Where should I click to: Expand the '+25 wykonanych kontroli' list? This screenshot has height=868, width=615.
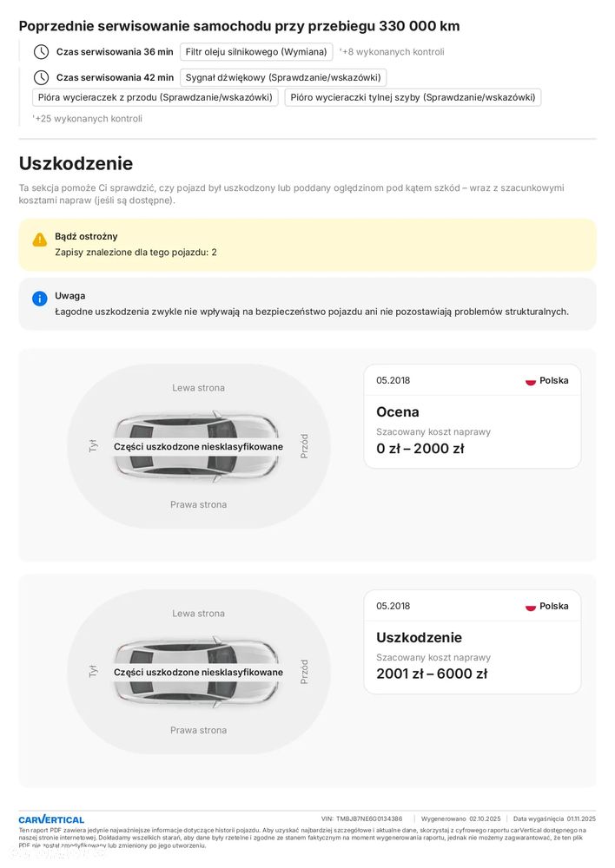point(88,119)
